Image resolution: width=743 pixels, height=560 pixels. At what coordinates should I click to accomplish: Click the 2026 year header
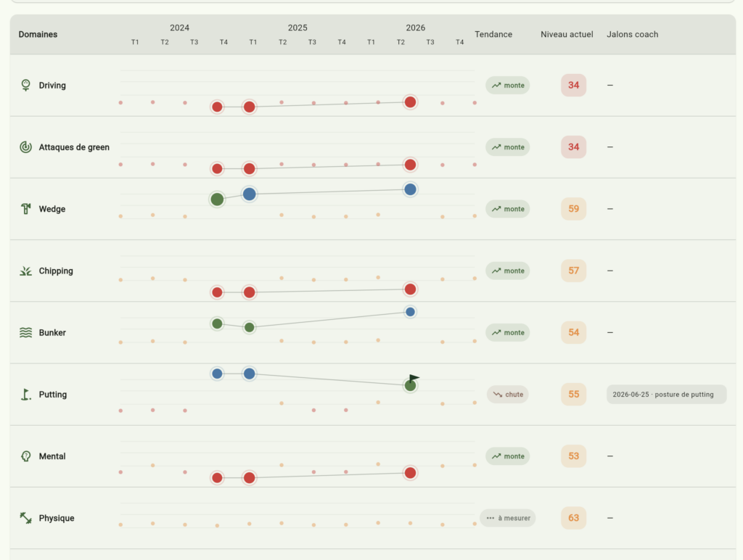coord(416,28)
